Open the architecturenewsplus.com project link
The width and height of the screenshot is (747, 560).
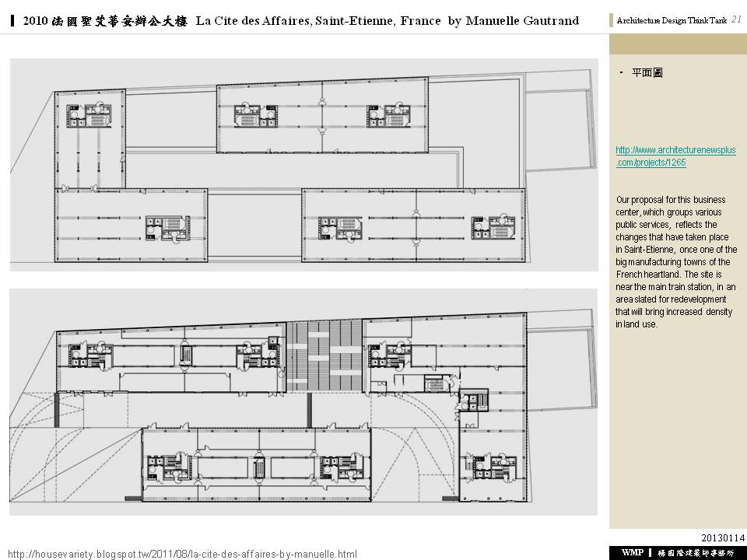click(675, 156)
